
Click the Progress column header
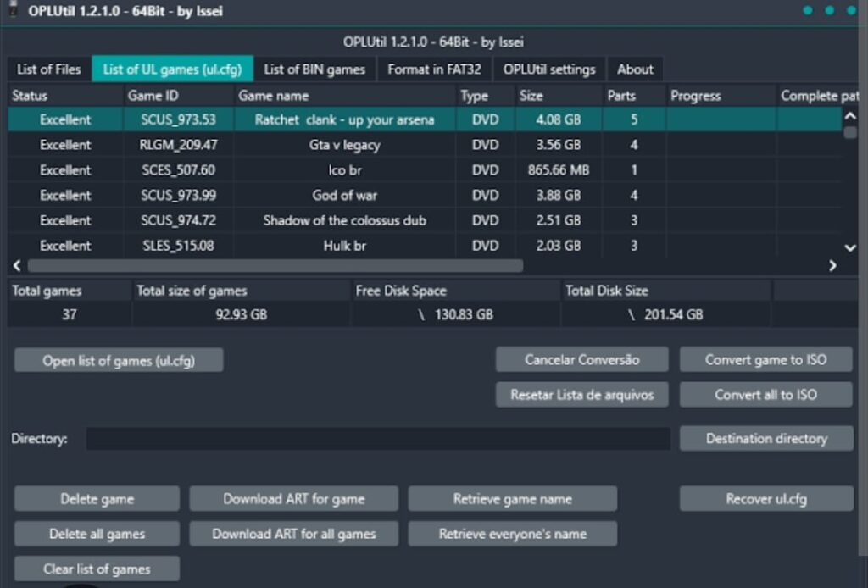click(x=721, y=96)
